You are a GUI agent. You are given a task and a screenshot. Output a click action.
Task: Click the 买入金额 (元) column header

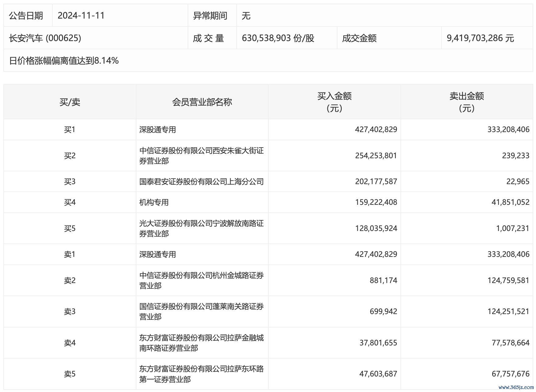click(334, 102)
